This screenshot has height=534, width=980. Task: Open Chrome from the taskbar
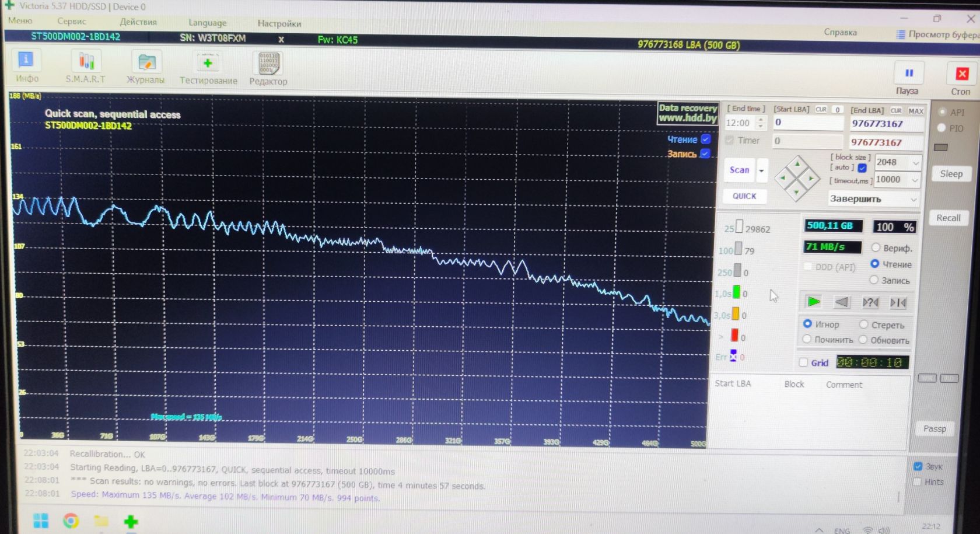pos(71,520)
